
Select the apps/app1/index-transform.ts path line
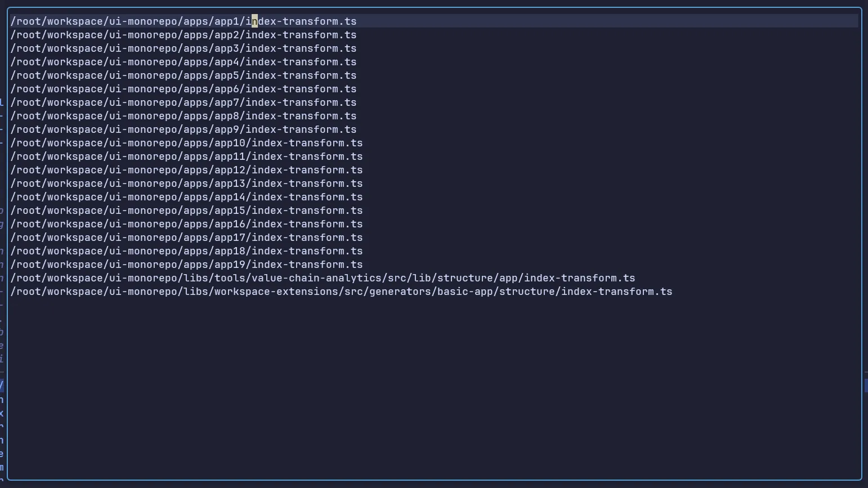tap(184, 21)
